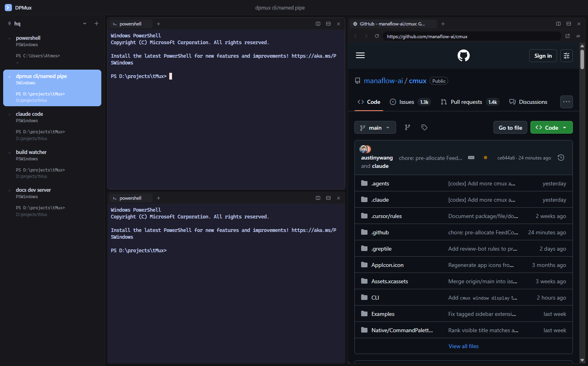Viewport: 588px width, 366px height.
Task: Click the View all files link
Action: [x=464, y=346]
